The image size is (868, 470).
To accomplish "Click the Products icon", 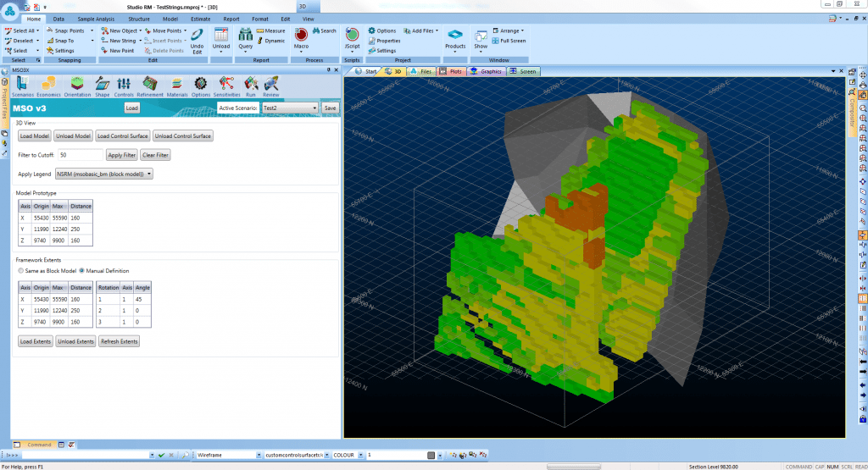I will click(455, 39).
